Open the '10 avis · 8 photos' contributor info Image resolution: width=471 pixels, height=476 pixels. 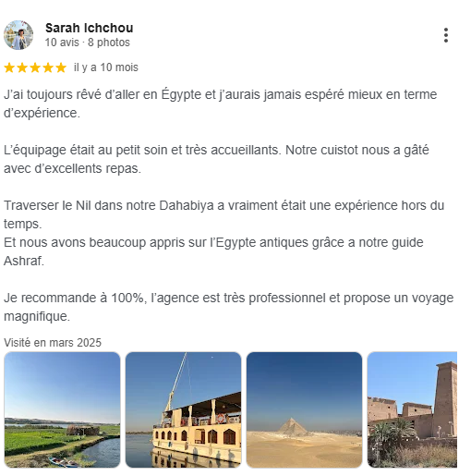(x=88, y=43)
